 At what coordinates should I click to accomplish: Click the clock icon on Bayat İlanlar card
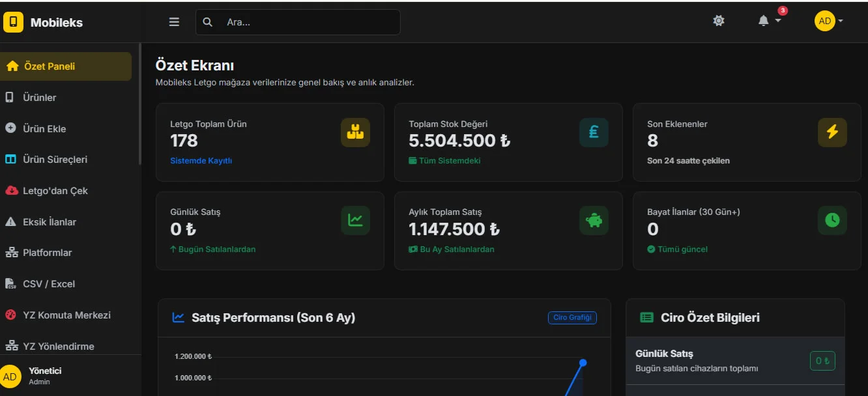[x=832, y=220]
